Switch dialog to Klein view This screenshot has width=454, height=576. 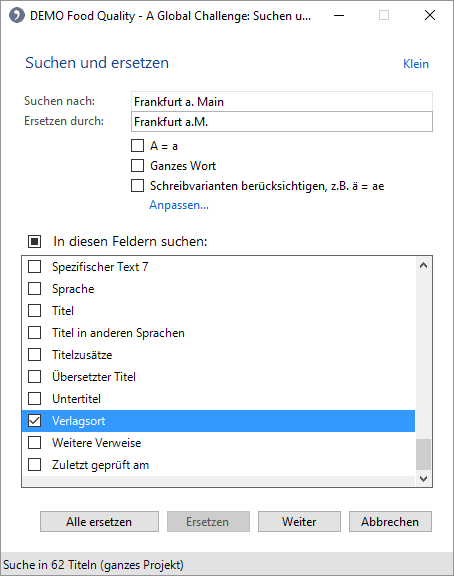click(x=416, y=64)
